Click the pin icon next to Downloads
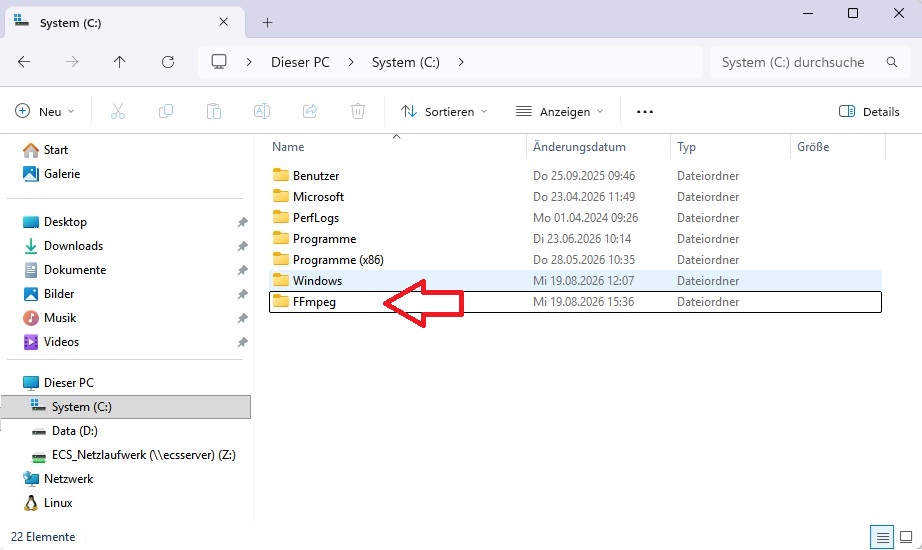Image resolution: width=922 pixels, height=550 pixels. point(242,246)
